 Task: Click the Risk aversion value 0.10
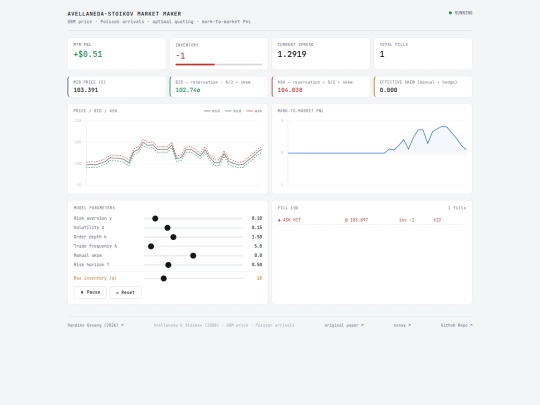point(257,218)
